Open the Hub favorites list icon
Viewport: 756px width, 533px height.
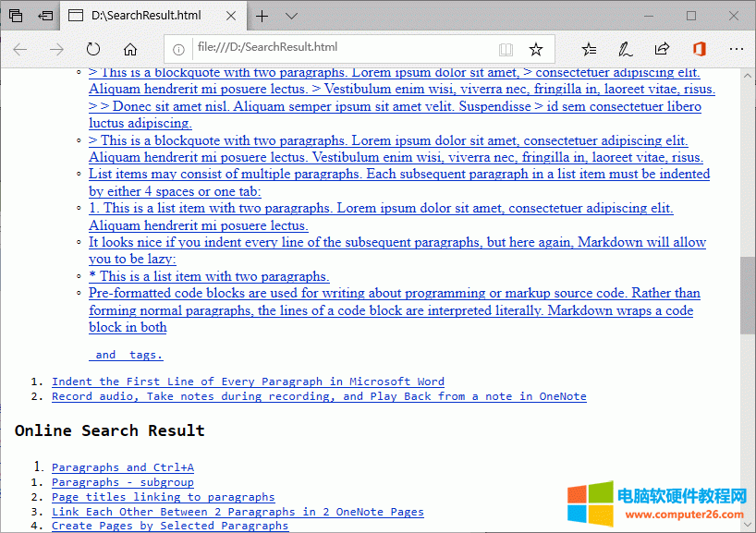click(589, 49)
